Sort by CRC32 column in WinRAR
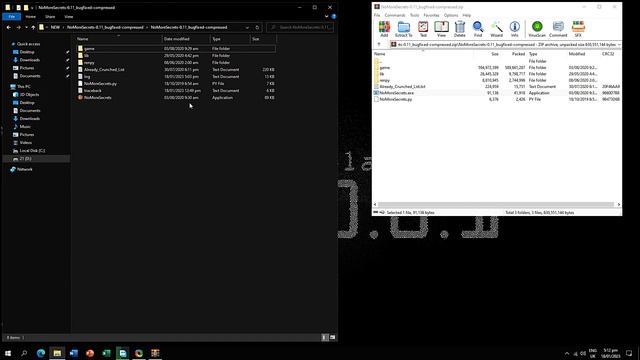This screenshot has width=640, height=360. [608, 54]
